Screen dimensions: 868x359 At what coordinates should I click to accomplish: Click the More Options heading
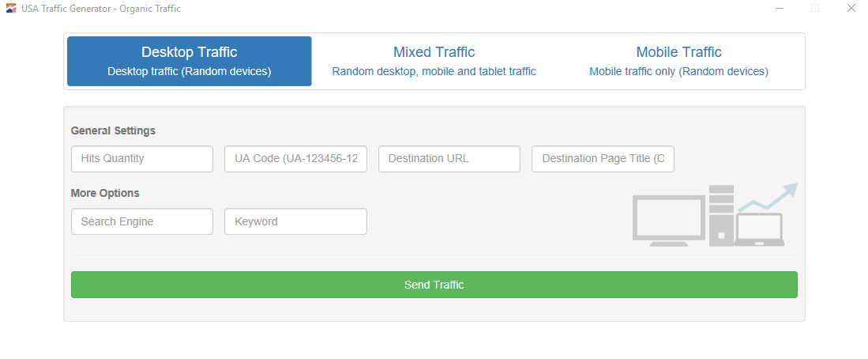(x=105, y=193)
